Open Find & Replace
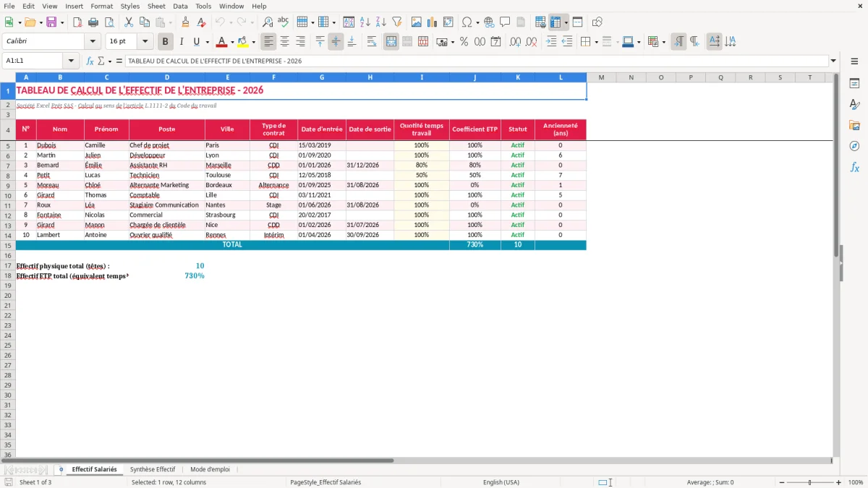868x488 pixels. [x=268, y=22]
